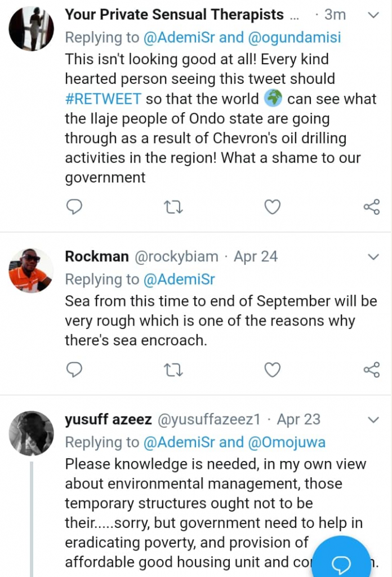The width and height of the screenshot is (392, 577).
Task: Open the yusuff azeez display name
Action: point(108,420)
